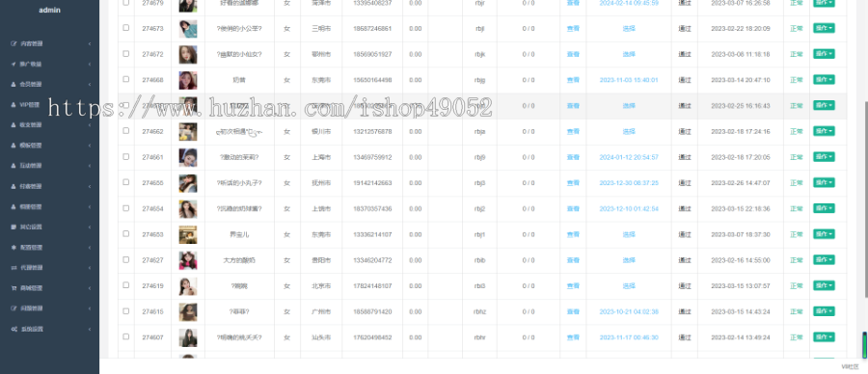The height and width of the screenshot is (374, 868).
Task: Open avatar photo of user 274654
Action: click(188, 209)
